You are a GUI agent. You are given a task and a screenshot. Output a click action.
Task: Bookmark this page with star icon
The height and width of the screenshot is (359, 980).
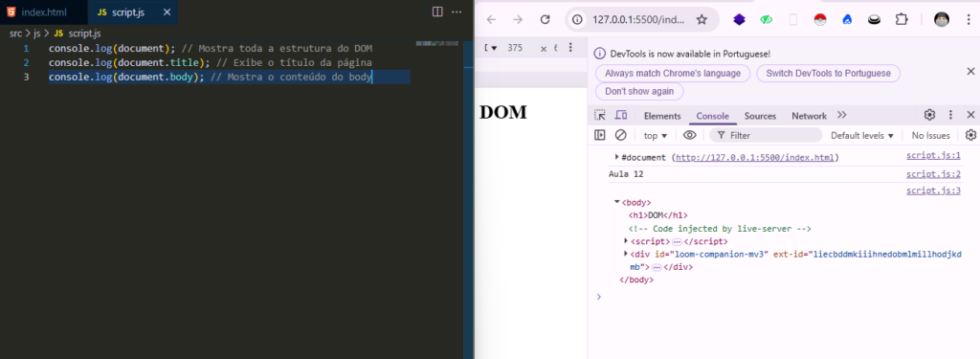coord(702,19)
